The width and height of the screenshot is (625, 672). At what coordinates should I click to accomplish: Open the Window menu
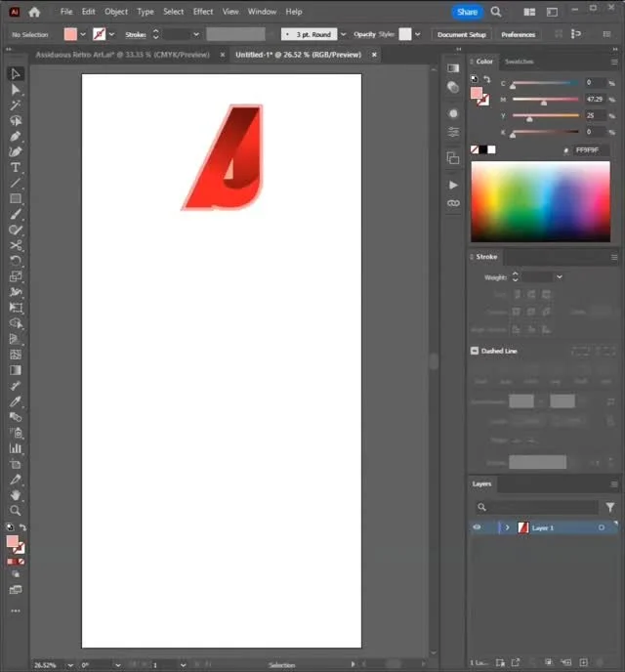click(262, 12)
